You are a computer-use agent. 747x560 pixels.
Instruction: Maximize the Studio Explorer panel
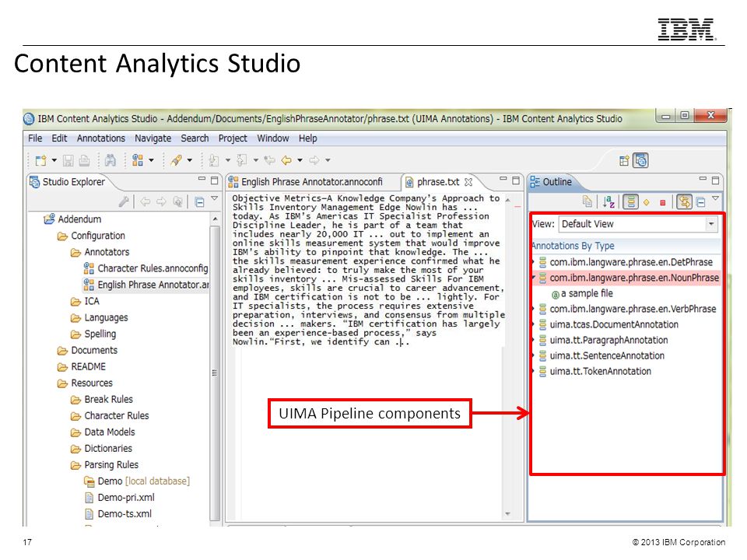tap(215, 180)
